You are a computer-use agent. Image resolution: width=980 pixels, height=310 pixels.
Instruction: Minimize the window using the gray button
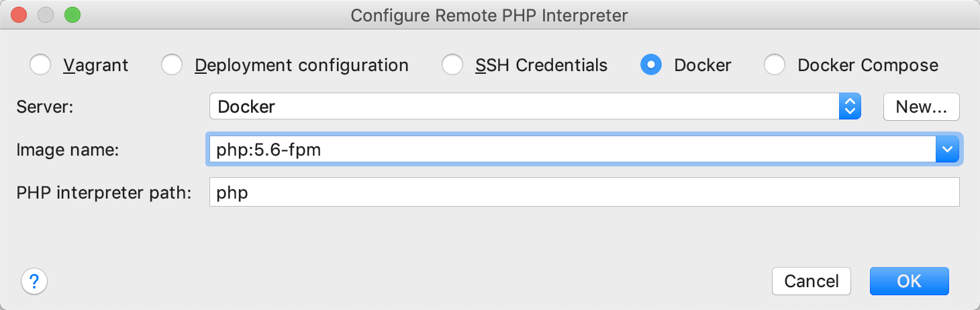click(46, 15)
